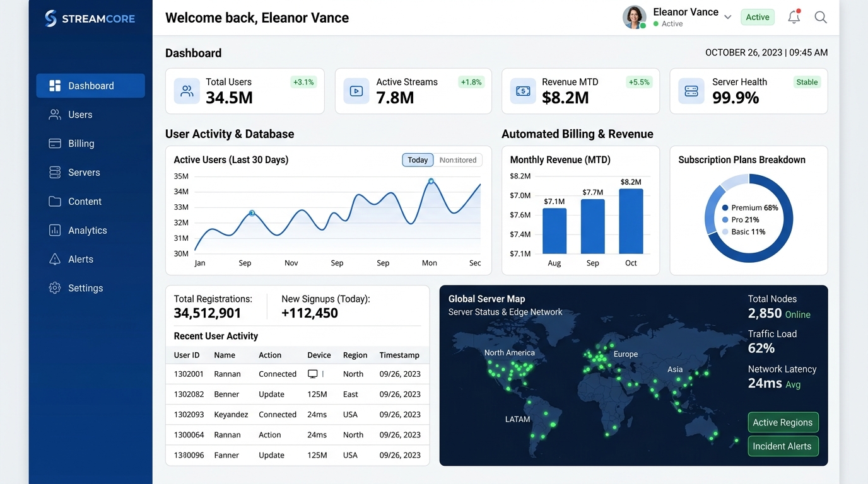Expand the Eleanor Vance account dropdown chevron
The image size is (868, 484).
coord(728,17)
